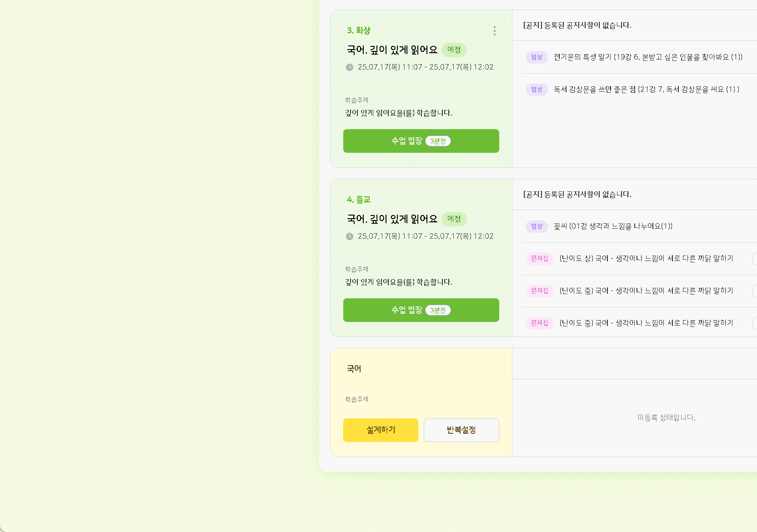Select the 3. 화상 card heading

tap(358, 30)
